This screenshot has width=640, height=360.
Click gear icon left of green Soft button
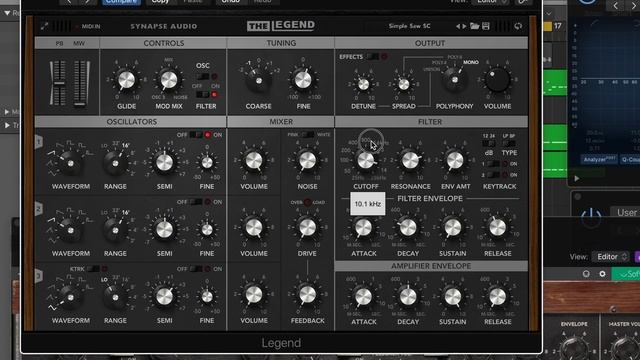pos(602,274)
